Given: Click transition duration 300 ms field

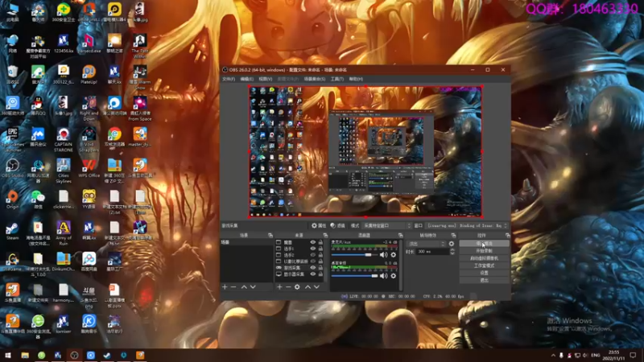Looking at the screenshot, I should [432, 252].
